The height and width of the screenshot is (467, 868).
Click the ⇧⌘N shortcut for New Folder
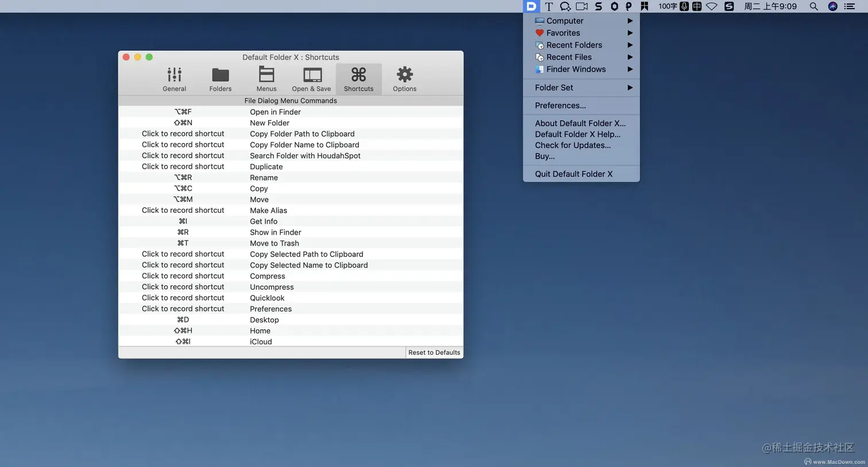[183, 123]
